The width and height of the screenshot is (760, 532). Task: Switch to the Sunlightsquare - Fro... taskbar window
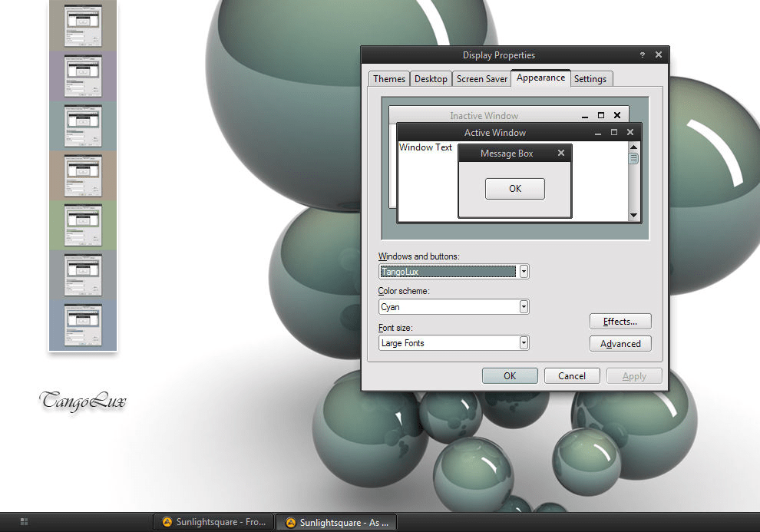coord(213,522)
